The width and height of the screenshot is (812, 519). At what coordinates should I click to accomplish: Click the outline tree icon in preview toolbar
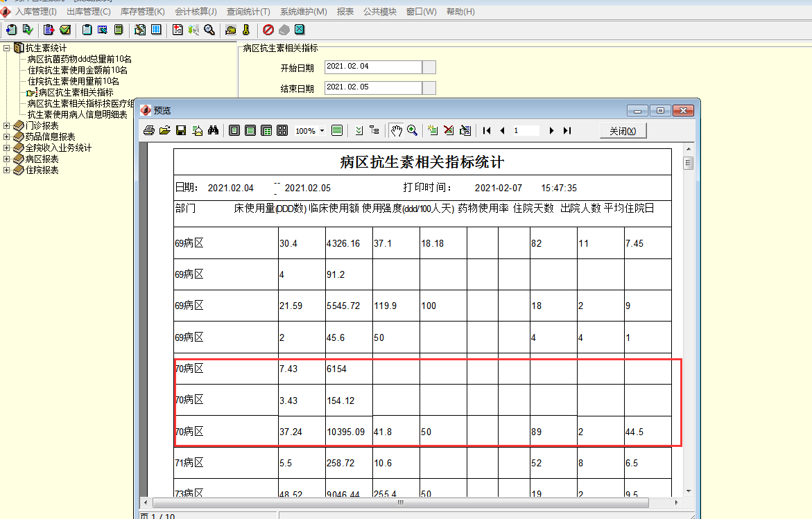coord(374,130)
